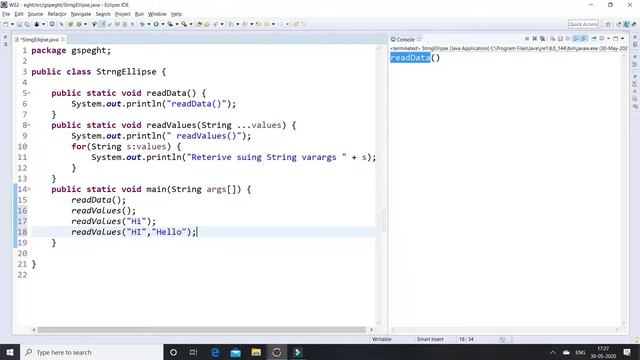Viewport: 640px width, 360px height.
Task: Open Display Selected Console dropdown arrow
Action: pos(609,38)
